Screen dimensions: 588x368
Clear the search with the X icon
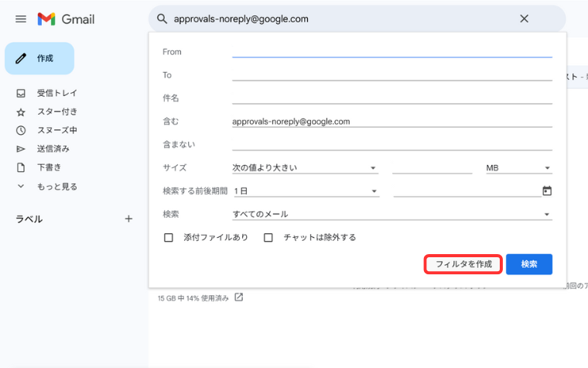(525, 19)
